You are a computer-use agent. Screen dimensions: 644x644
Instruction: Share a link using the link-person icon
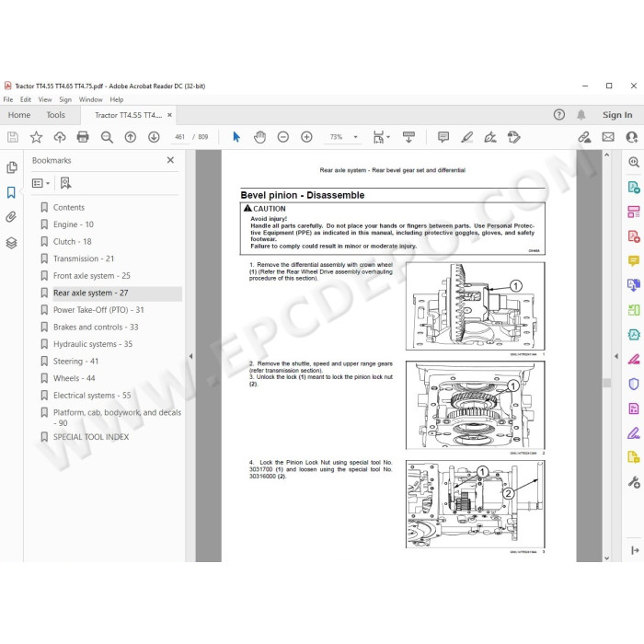pos(584,137)
